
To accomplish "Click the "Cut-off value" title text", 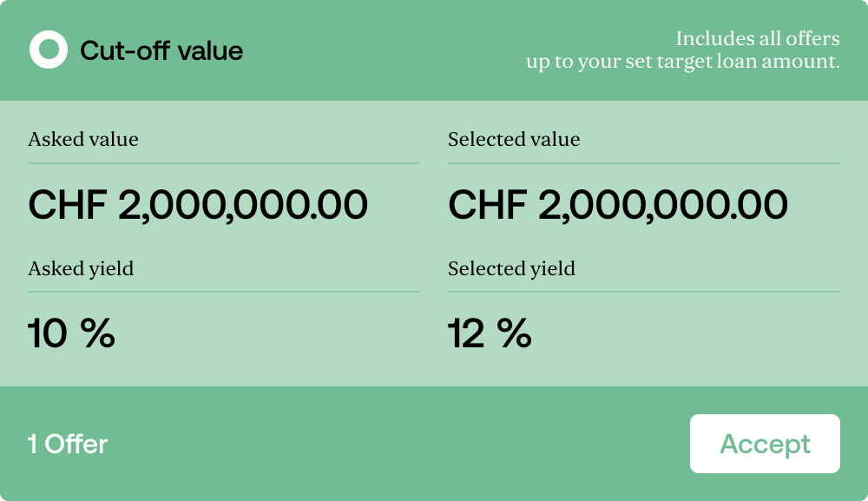I will pos(161,51).
